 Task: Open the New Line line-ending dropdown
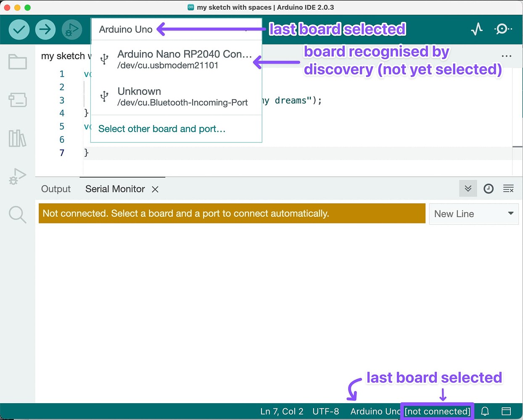(474, 214)
